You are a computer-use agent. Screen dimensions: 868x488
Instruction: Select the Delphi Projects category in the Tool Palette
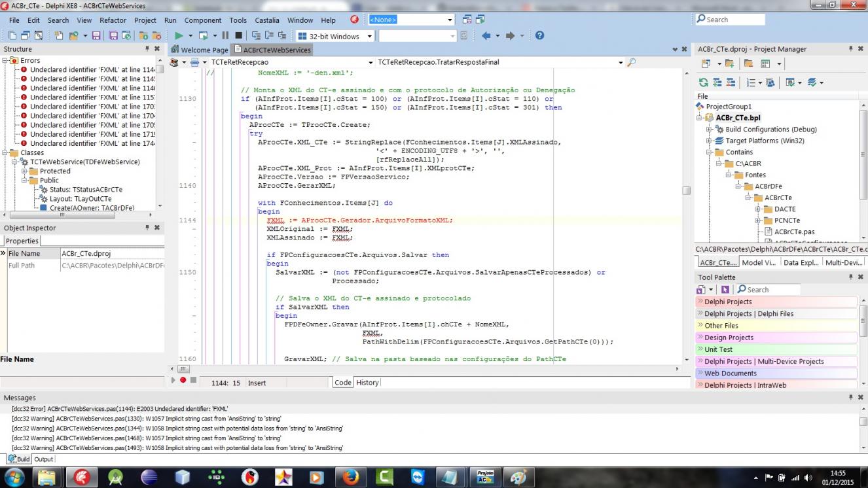pyautogui.click(x=776, y=302)
